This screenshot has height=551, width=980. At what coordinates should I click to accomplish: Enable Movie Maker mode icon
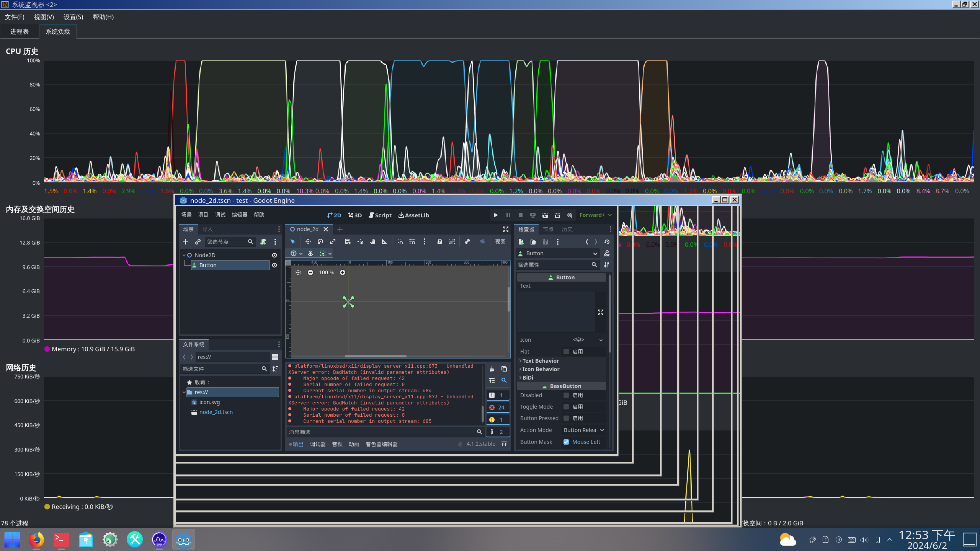[570, 215]
